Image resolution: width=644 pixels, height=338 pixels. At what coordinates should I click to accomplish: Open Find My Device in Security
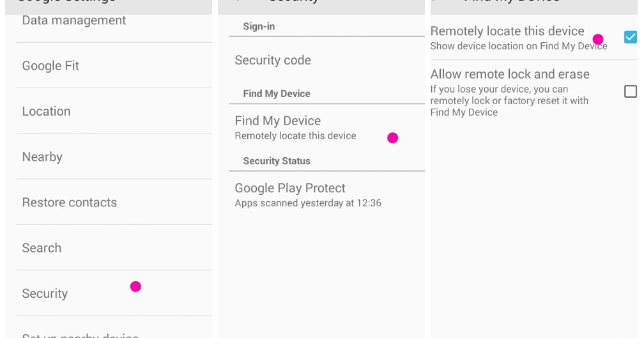(x=278, y=121)
